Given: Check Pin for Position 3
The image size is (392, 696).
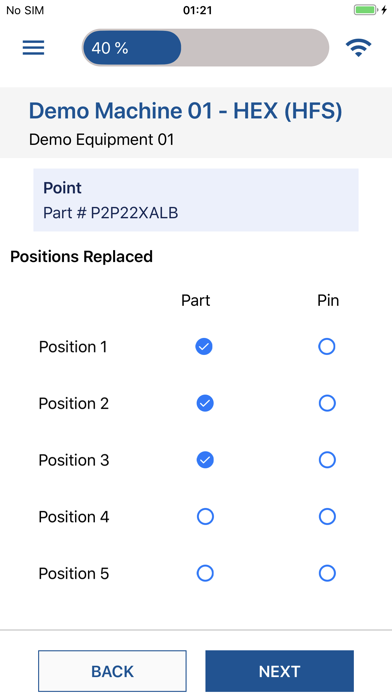Looking at the screenshot, I should click(327, 460).
